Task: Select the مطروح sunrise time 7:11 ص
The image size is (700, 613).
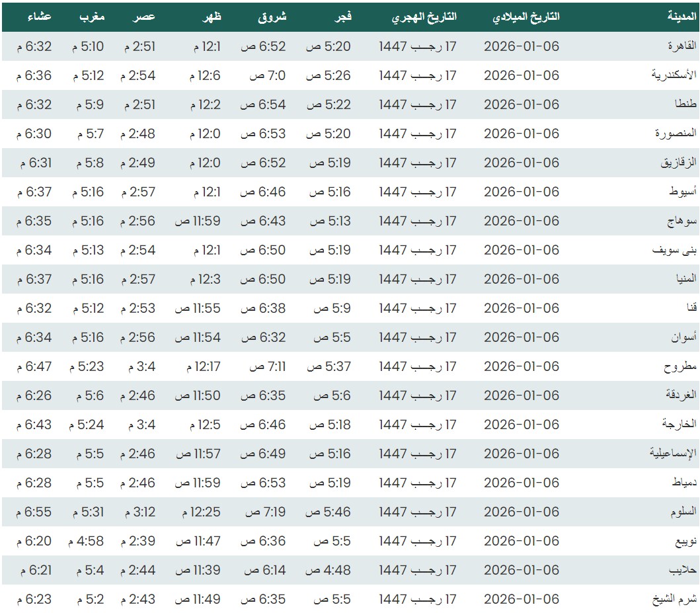Action: (268, 366)
